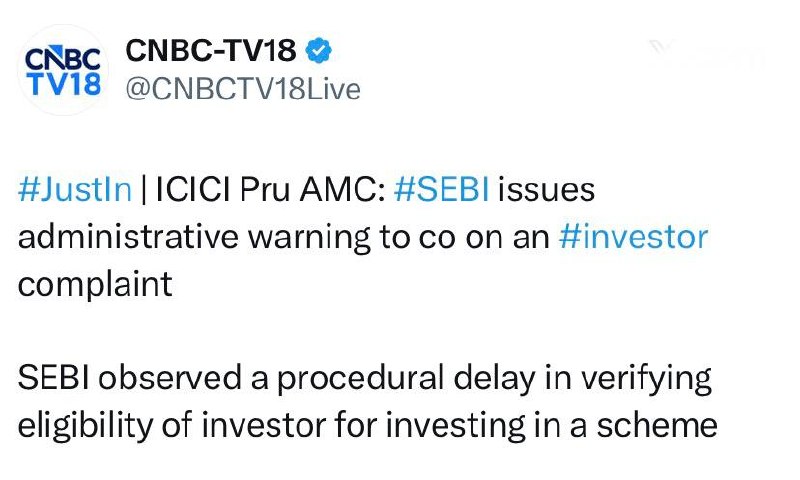Viewport: 800px width, 480px height.
Task: Click the word "verifying" in the tweet
Action: point(646,380)
